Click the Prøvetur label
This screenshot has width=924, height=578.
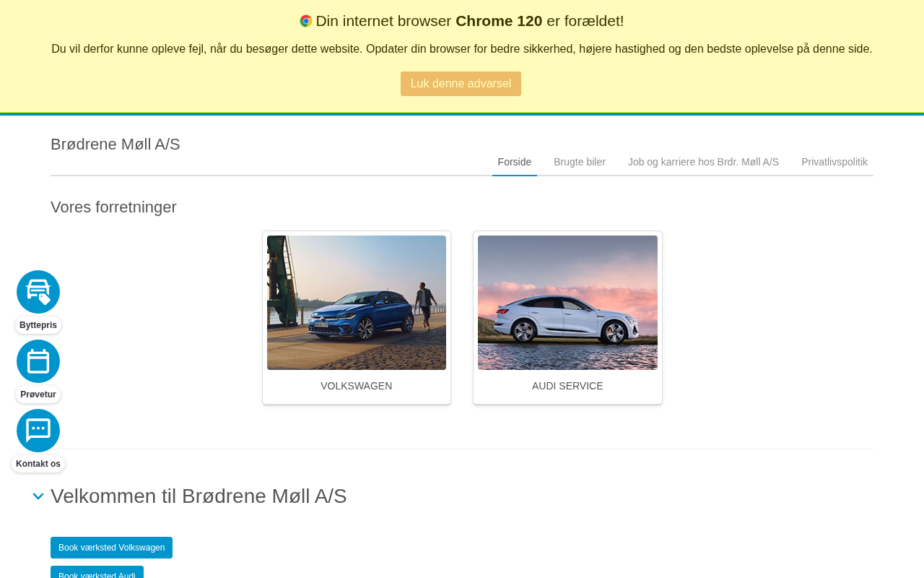(x=38, y=394)
